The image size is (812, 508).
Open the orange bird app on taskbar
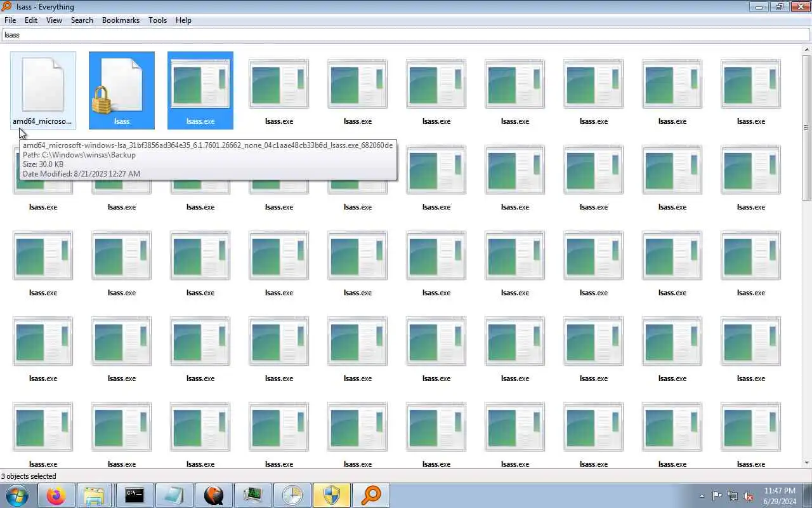tap(213, 495)
